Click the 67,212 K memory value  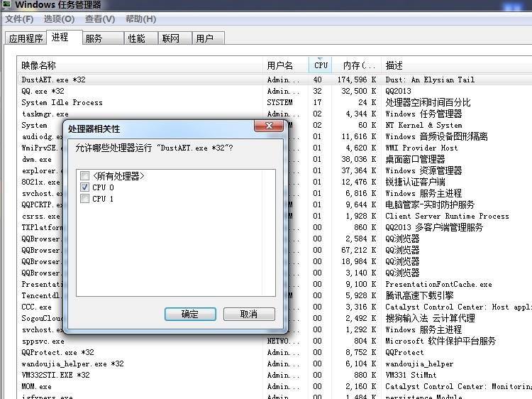point(359,250)
